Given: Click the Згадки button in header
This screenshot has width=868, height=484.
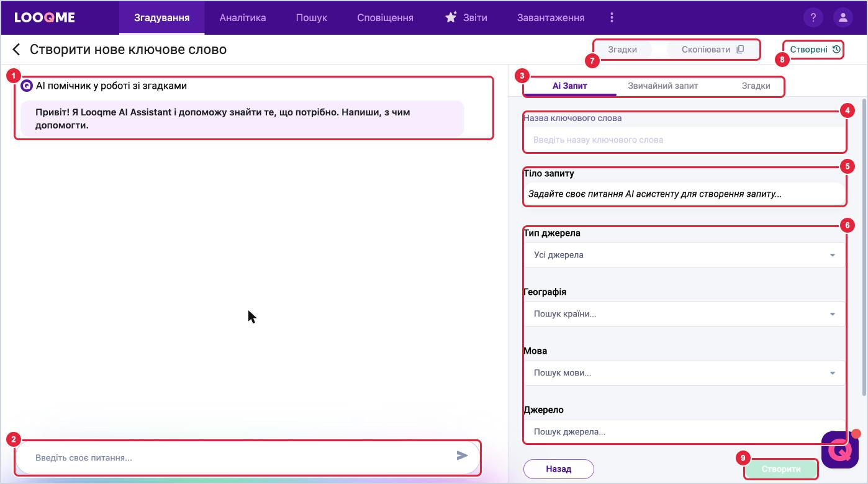Looking at the screenshot, I should [x=623, y=50].
